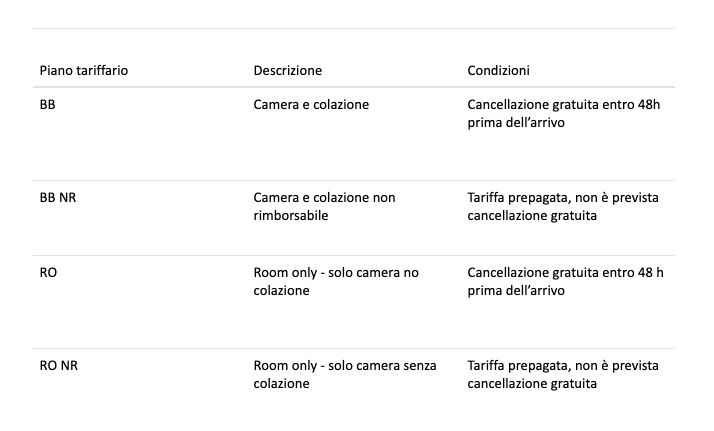Click Room only solo camera no colazione
The width and height of the screenshot is (714, 431).
point(336,282)
